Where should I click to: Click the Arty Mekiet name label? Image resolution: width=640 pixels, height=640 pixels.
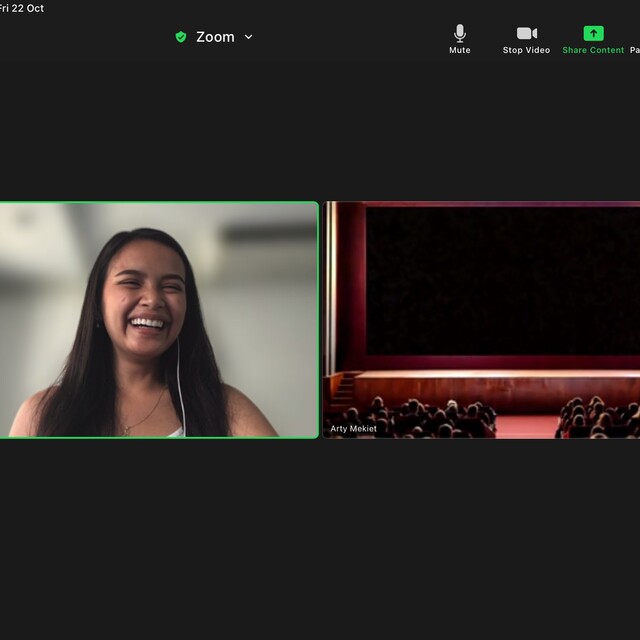[354, 429]
